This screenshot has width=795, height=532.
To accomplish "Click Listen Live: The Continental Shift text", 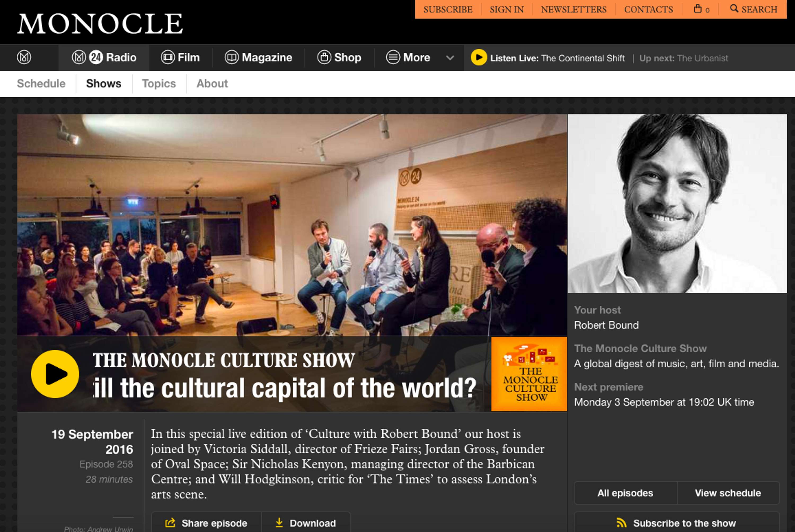I will click(557, 58).
